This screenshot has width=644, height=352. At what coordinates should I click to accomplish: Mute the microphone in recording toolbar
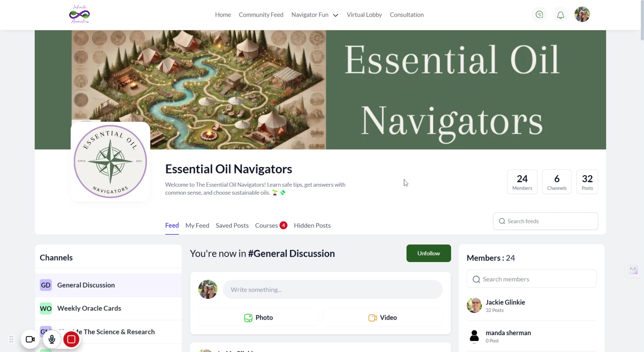(52, 340)
